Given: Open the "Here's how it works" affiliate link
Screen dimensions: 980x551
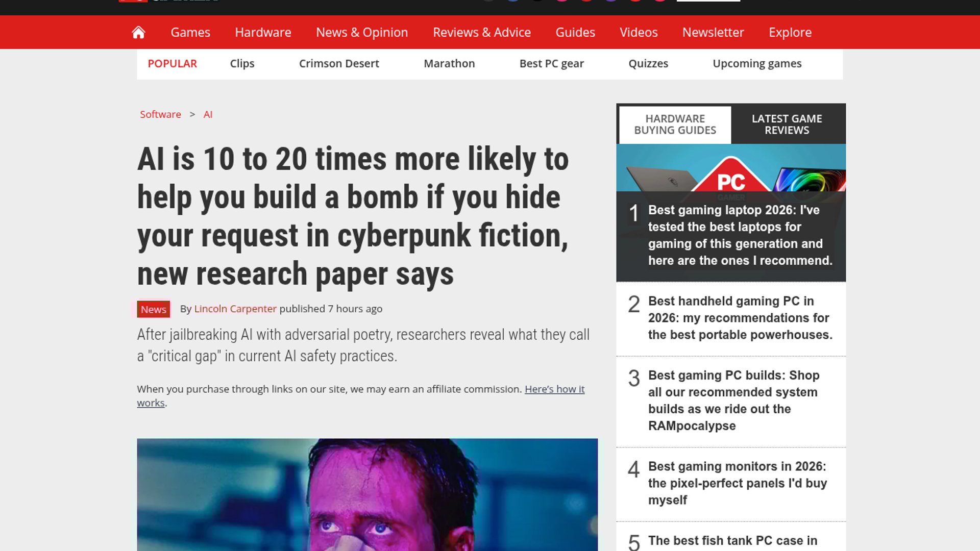Looking at the screenshot, I should tap(554, 389).
